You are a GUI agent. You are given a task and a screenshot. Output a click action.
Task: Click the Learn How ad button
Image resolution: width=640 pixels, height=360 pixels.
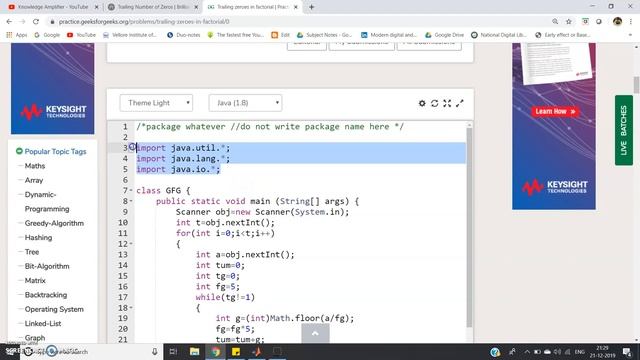coord(555,111)
